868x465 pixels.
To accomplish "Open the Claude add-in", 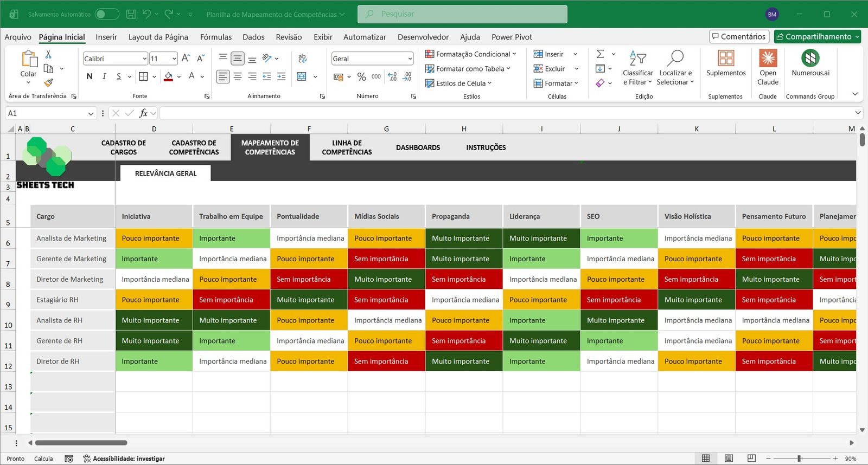I will [768, 67].
